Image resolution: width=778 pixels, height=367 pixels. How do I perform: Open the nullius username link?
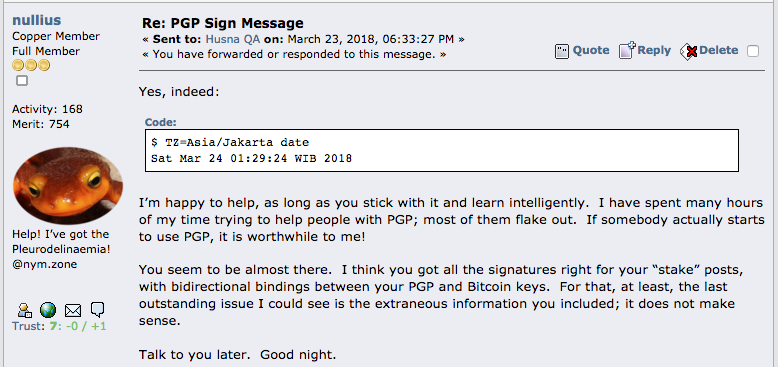[37, 20]
